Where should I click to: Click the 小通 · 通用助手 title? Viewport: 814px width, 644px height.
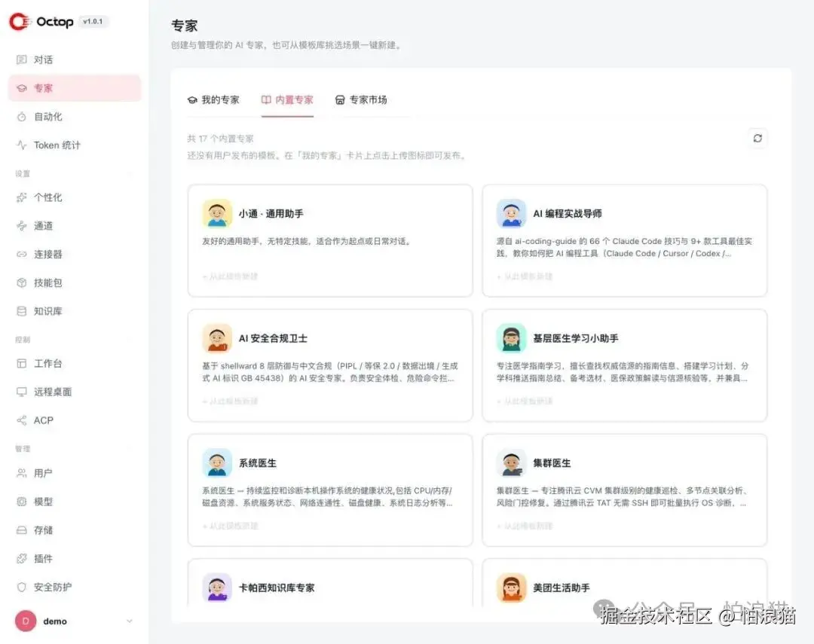coord(271,213)
